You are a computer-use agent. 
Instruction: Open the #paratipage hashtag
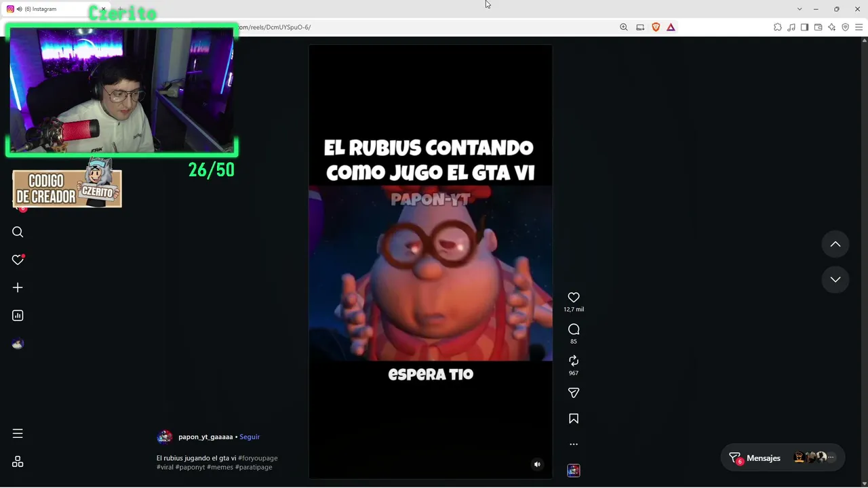tap(254, 467)
